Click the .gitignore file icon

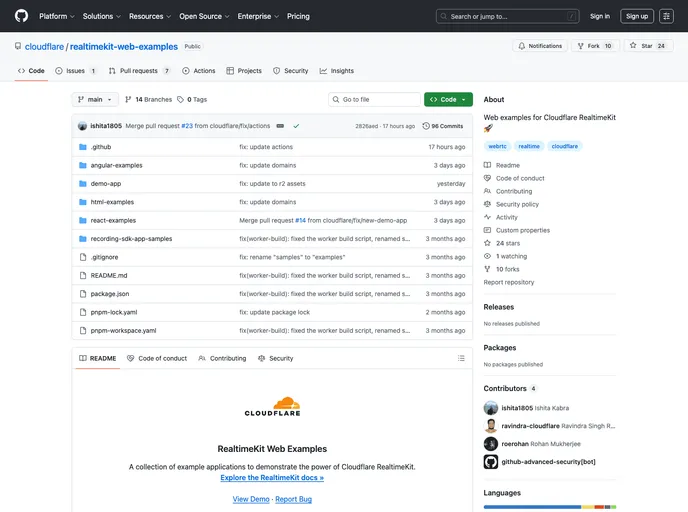[82, 257]
